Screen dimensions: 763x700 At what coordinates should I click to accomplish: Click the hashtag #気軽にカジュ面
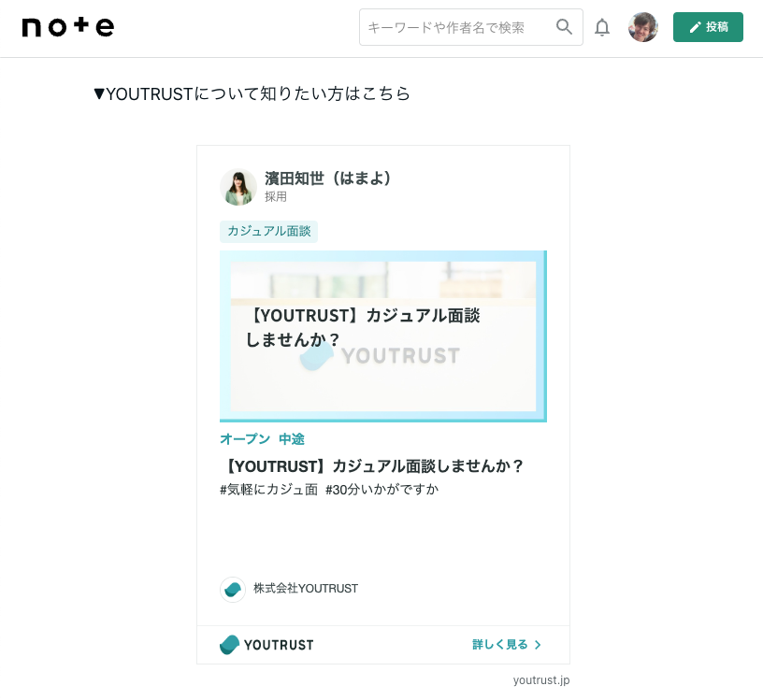[268, 490]
